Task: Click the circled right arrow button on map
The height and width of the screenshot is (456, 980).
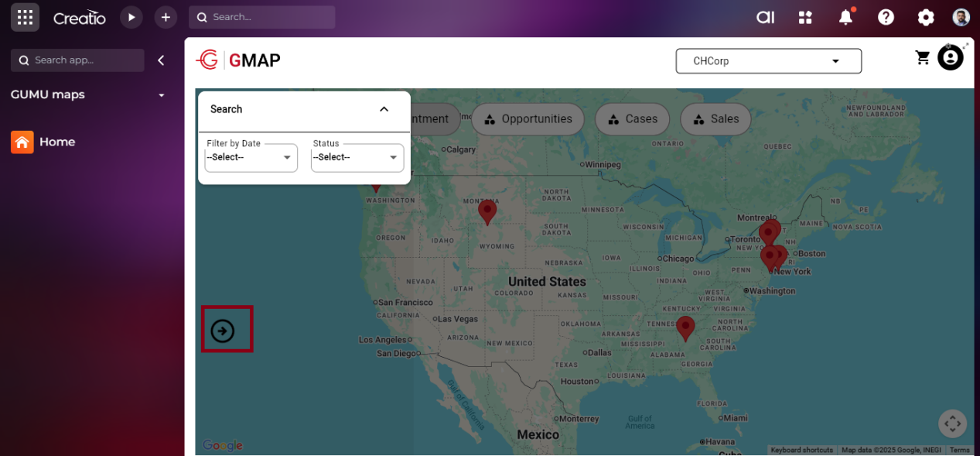Action: point(223,331)
